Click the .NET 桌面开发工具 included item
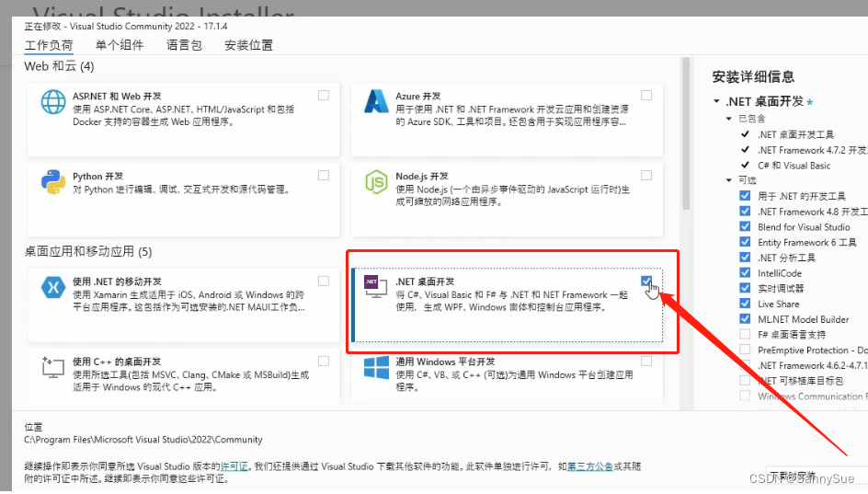 coord(796,134)
